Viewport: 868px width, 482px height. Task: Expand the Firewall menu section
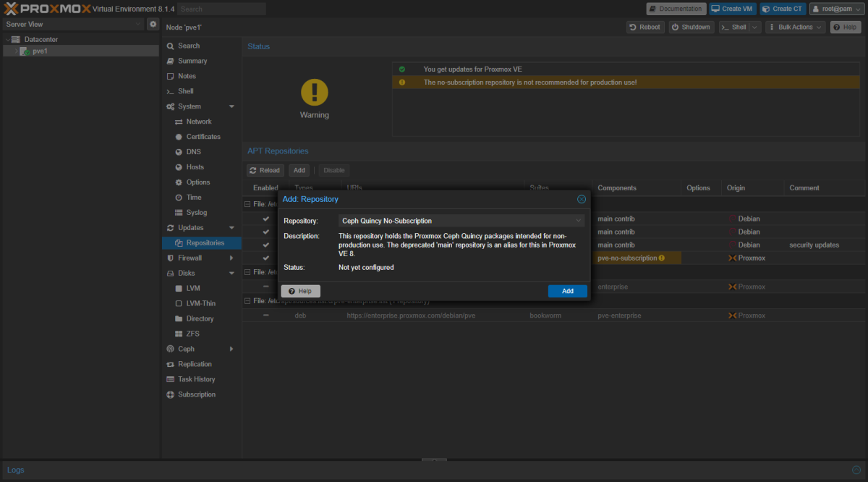tap(231, 258)
